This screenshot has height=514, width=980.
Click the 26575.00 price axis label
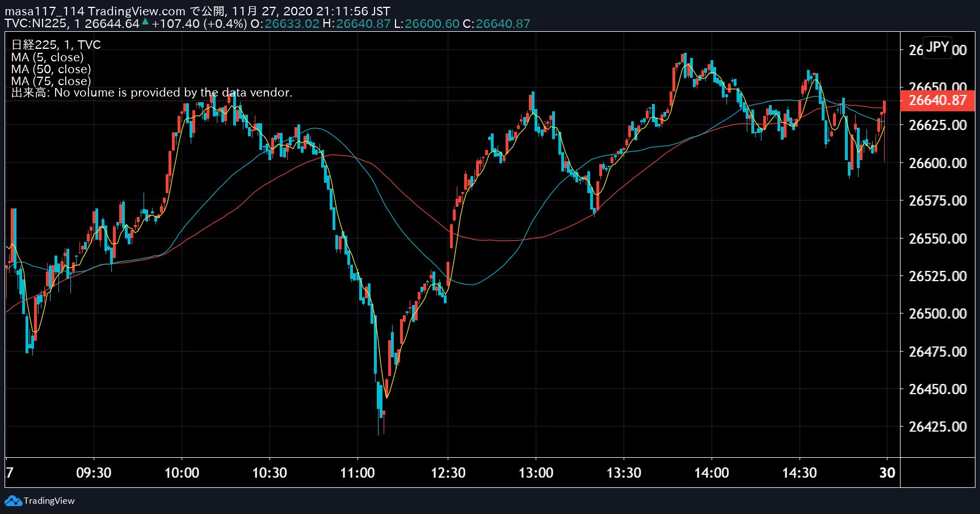[937, 200]
